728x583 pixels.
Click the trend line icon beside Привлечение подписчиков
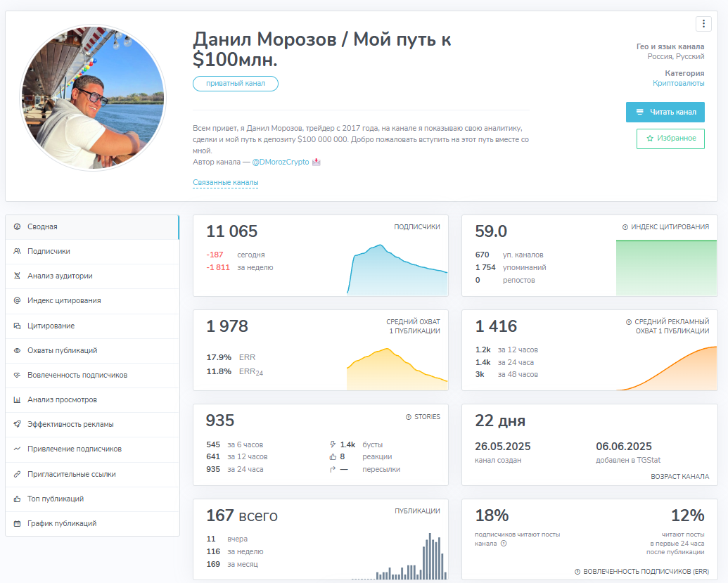(x=17, y=449)
